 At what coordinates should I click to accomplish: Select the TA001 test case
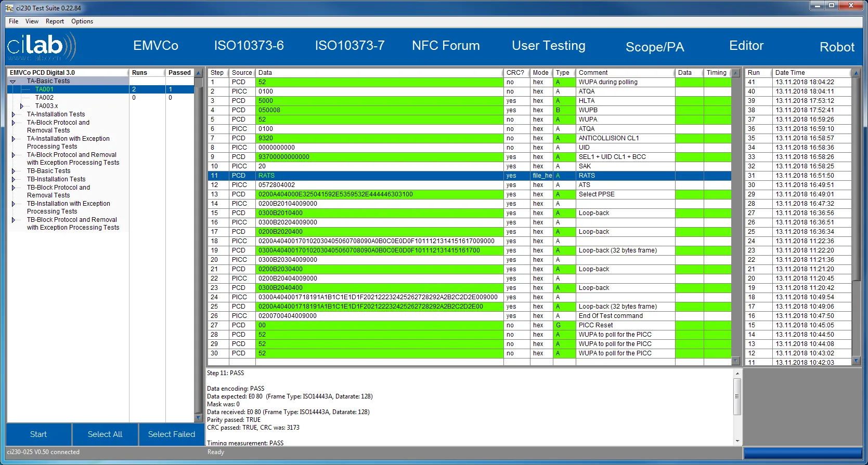pyautogui.click(x=44, y=89)
